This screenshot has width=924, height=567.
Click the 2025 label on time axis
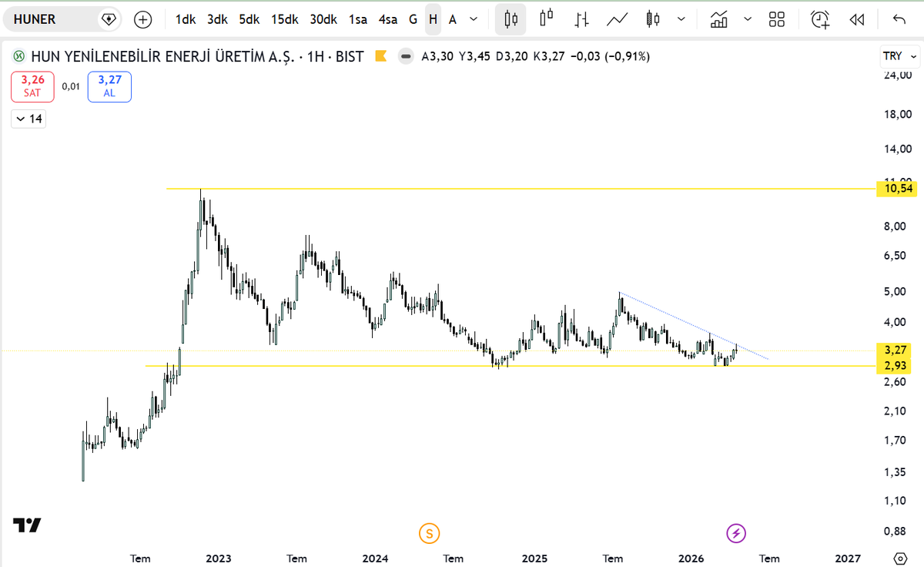(534, 558)
